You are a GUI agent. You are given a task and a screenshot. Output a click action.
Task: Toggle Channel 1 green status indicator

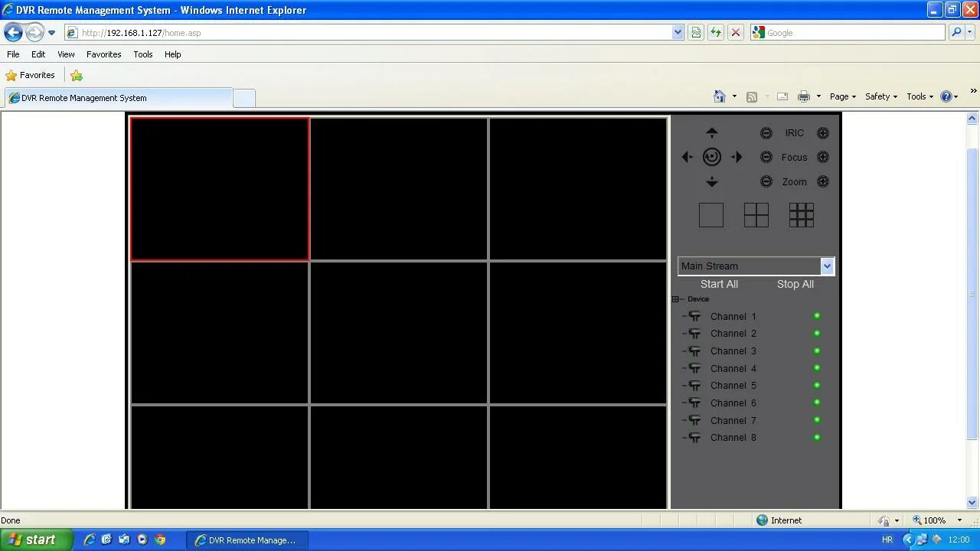pos(817,316)
